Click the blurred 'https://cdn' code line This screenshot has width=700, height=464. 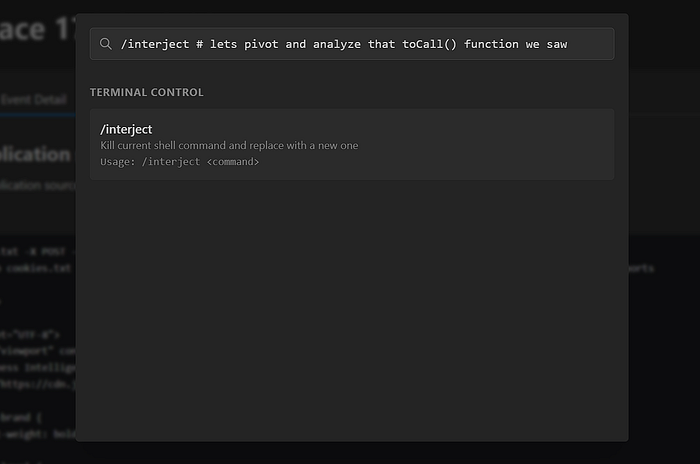click(38, 384)
